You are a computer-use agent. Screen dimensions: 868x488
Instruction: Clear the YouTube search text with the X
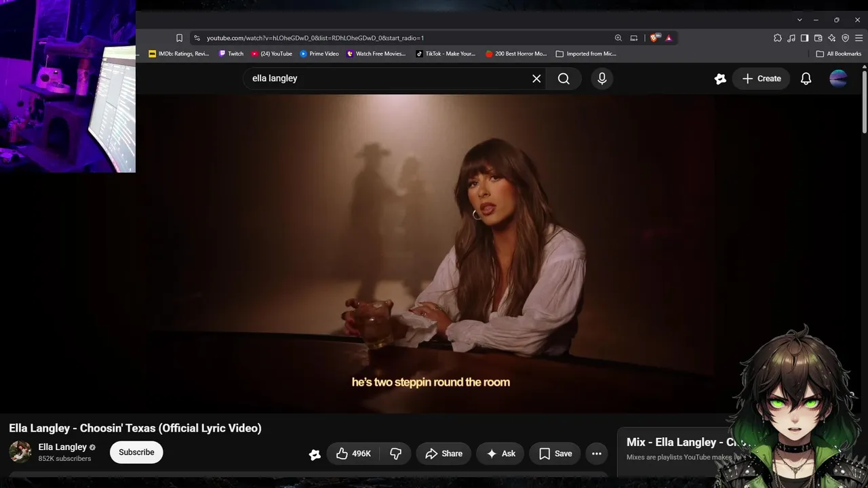point(536,79)
